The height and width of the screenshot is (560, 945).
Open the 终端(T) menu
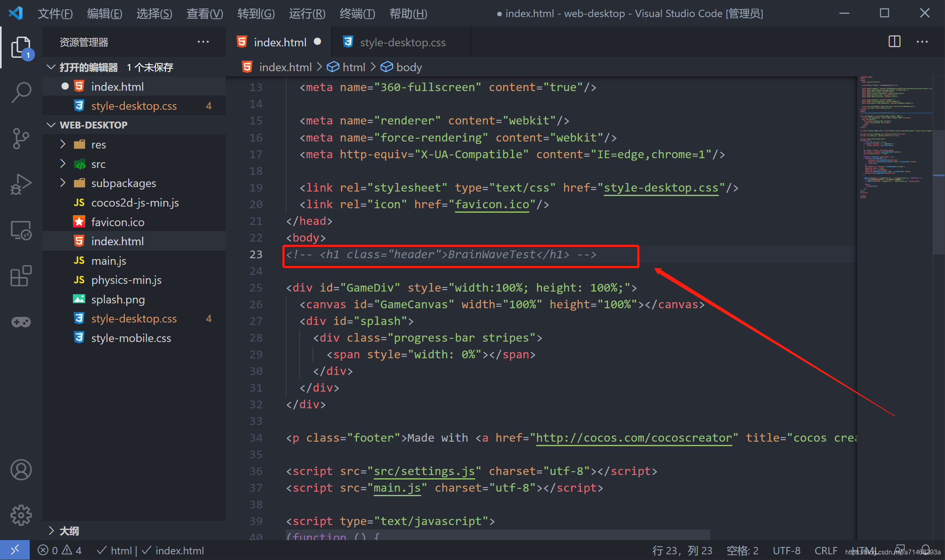(357, 13)
